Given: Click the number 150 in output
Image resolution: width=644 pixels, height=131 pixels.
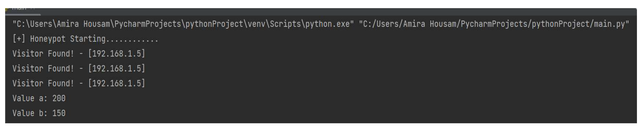Looking at the screenshot, I should pos(59,113).
